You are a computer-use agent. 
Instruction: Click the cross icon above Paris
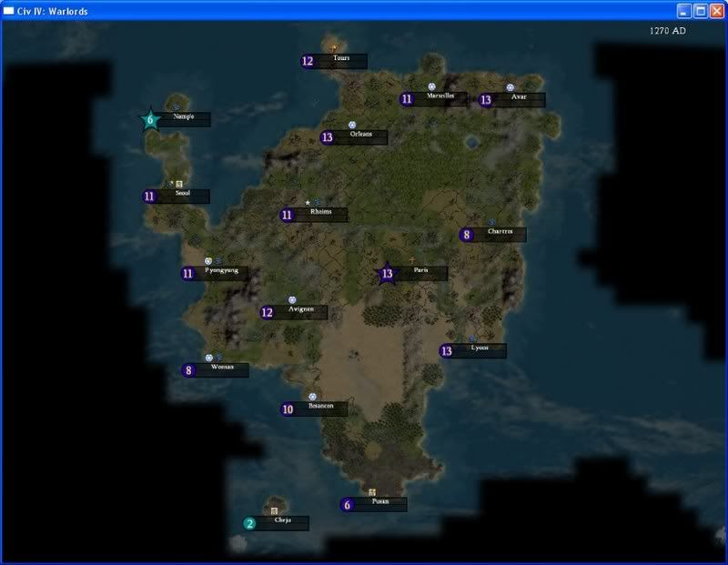pyautogui.click(x=412, y=260)
